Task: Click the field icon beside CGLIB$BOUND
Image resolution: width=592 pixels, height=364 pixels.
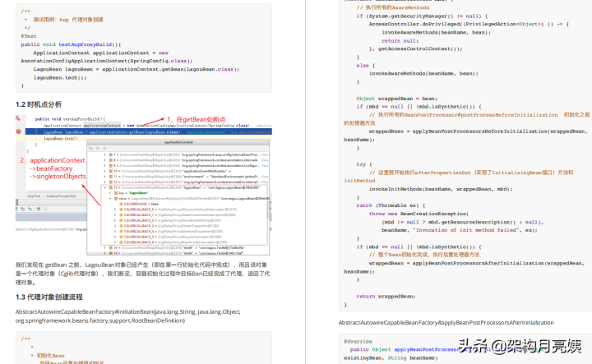Action: [121, 204]
